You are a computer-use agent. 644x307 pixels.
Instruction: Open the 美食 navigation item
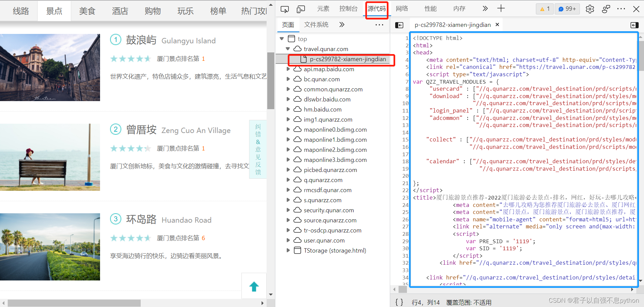(x=87, y=11)
